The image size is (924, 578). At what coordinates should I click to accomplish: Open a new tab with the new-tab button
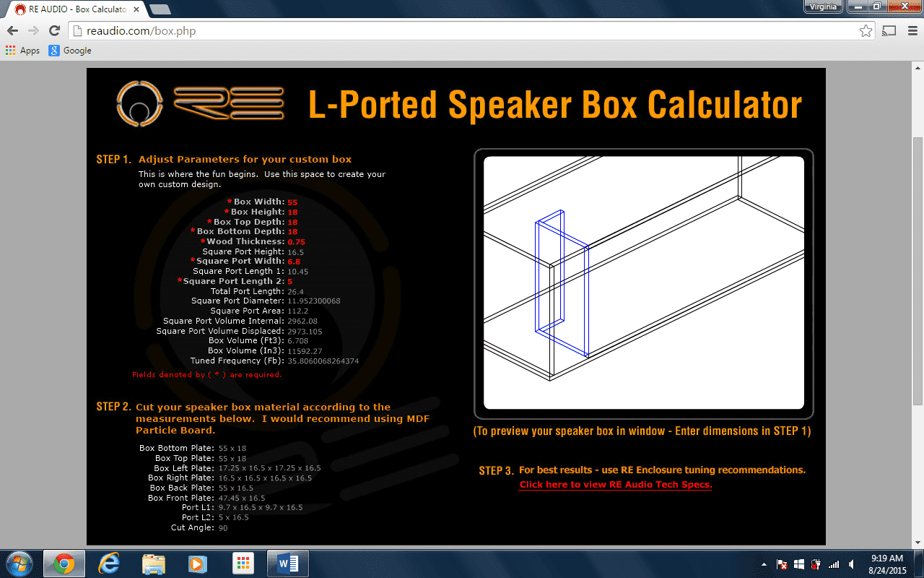click(x=160, y=9)
